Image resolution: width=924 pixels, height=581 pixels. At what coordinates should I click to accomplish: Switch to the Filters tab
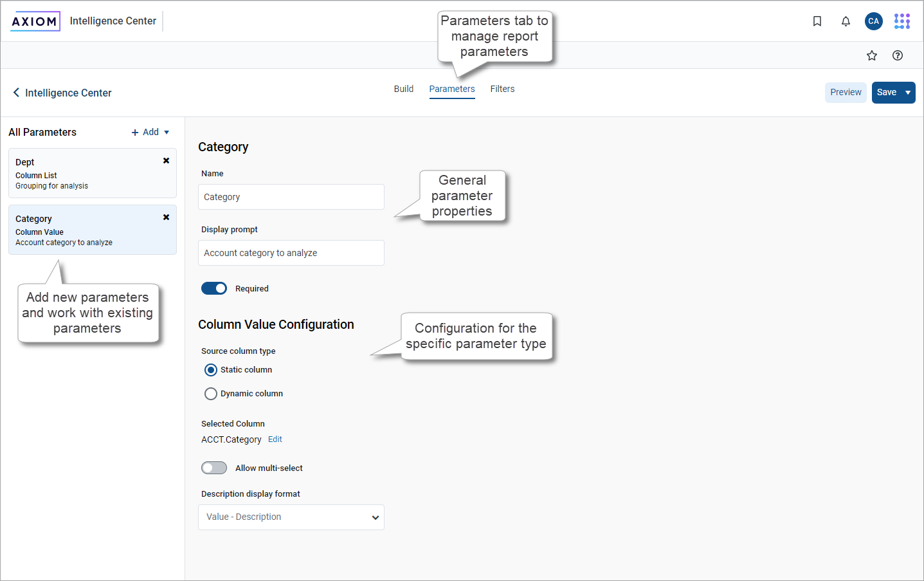coord(502,89)
